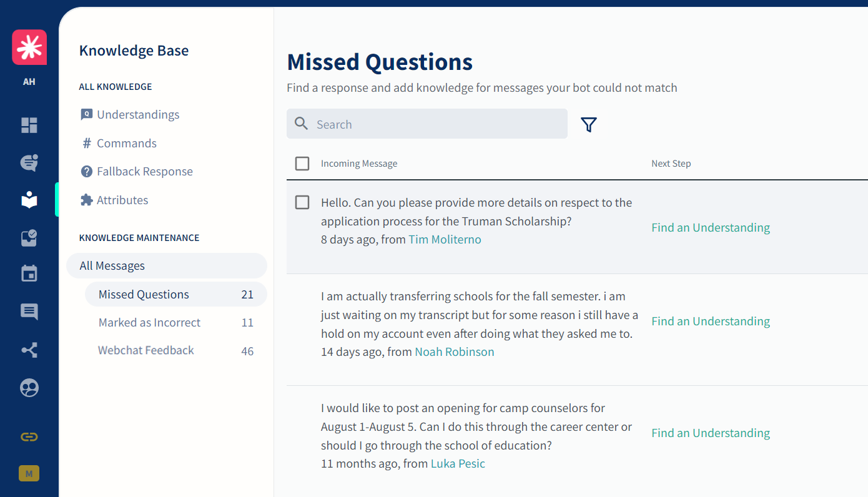Open the filter funnel next to Search

(589, 124)
